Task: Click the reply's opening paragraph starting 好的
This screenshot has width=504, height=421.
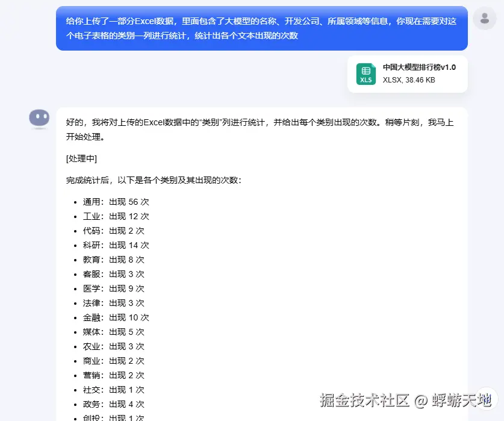Action: pyautogui.click(x=260, y=129)
